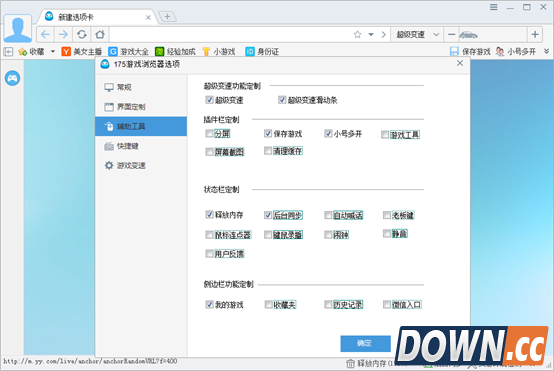Uncheck the 我的游戏 checkbox
This screenshot has height=371, width=554.
point(209,304)
